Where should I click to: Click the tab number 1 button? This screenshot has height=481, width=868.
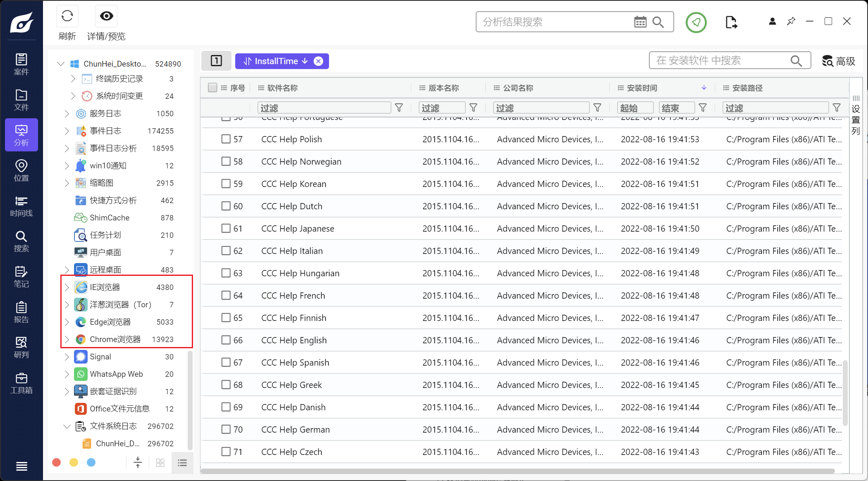[x=216, y=61]
